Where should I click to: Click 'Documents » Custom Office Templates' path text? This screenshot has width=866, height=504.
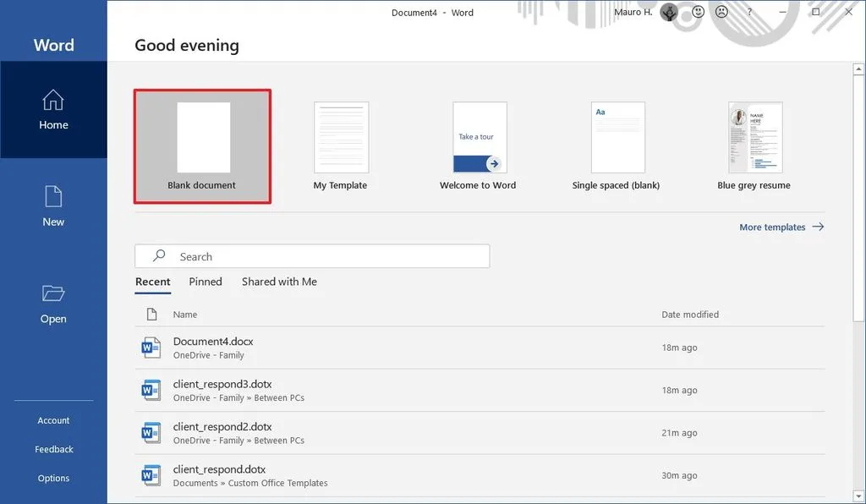tap(250, 483)
